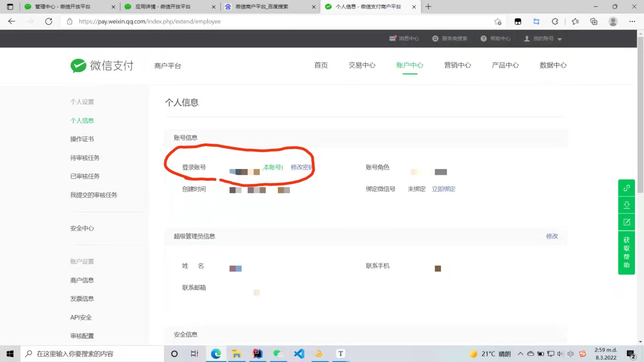Open IntelliJ IDEA on taskbar
Viewport: 644px width, 362px height.
pos(257,354)
